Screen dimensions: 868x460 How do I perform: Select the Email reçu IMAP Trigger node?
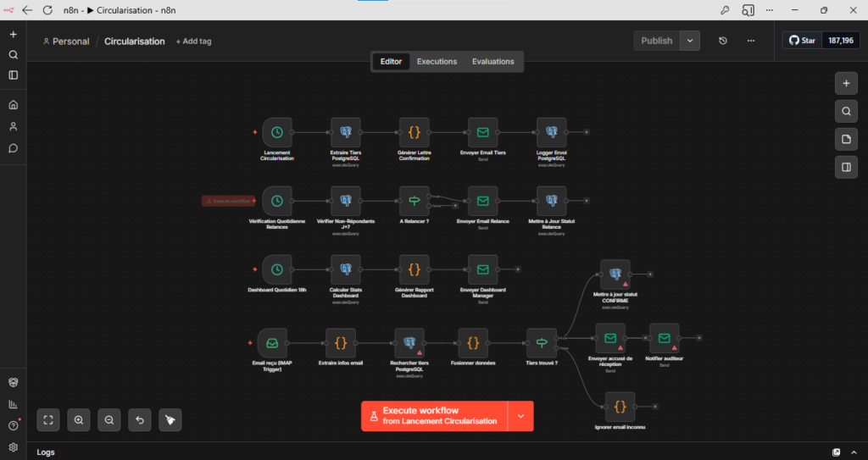[x=272, y=343]
